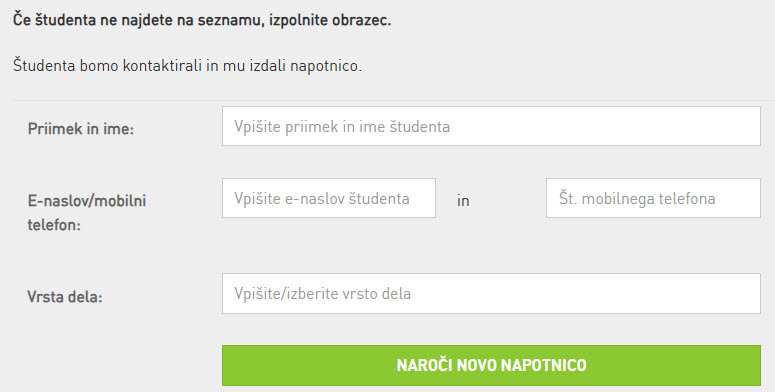The image size is (775, 392).
Task: Select the Št. mobilnega telefona field
Action: pyautogui.click(x=653, y=198)
